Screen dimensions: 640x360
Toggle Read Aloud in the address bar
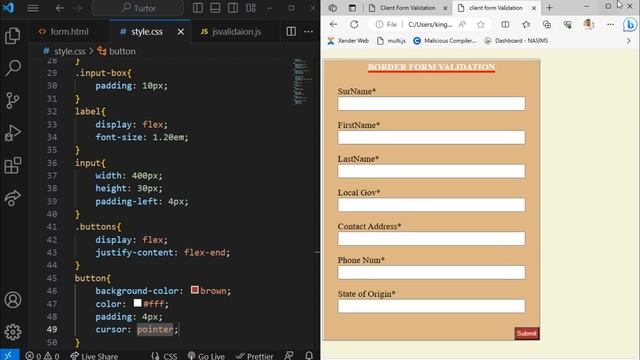(462, 24)
